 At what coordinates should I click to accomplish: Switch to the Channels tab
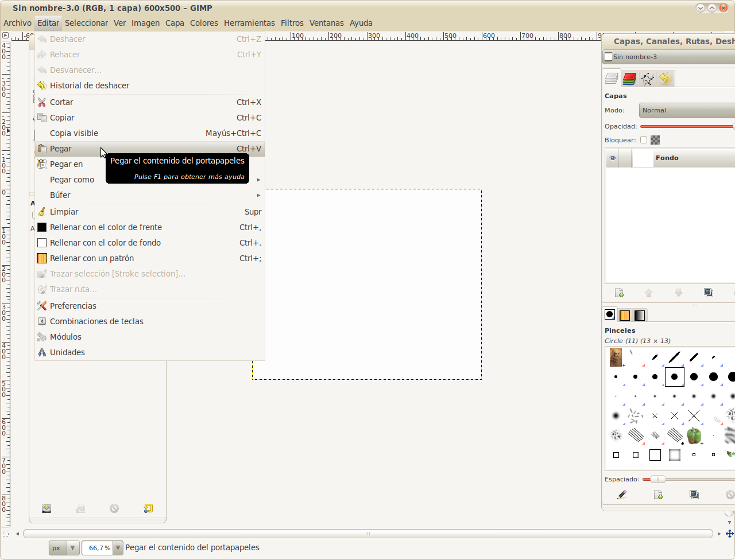pos(629,79)
